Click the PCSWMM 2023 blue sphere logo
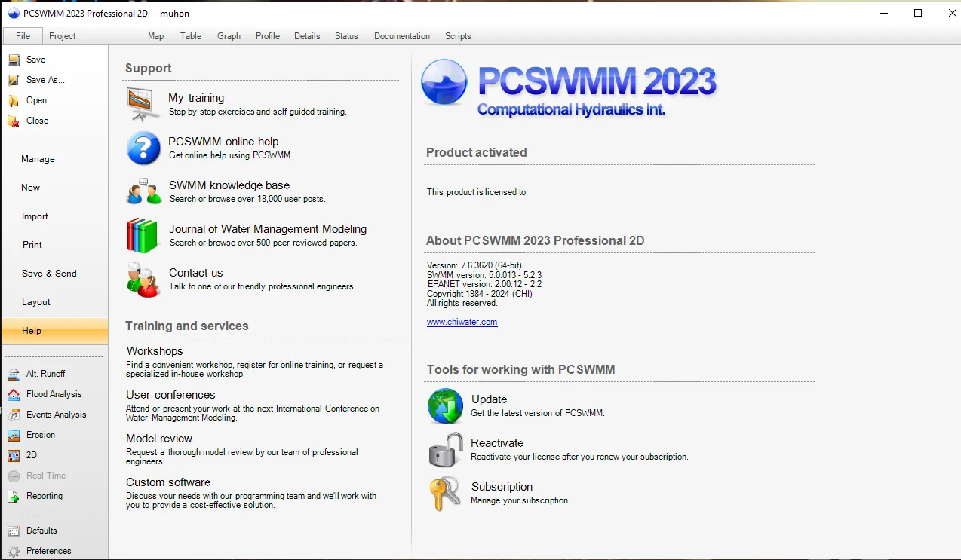The height and width of the screenshot is (560, 961). [444, 82]
